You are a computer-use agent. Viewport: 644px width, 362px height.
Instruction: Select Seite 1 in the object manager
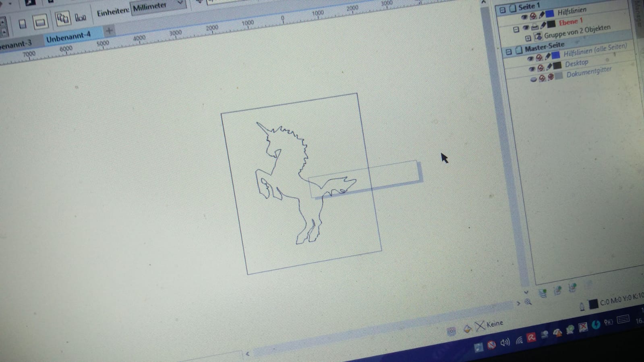(x=528, y=6)
